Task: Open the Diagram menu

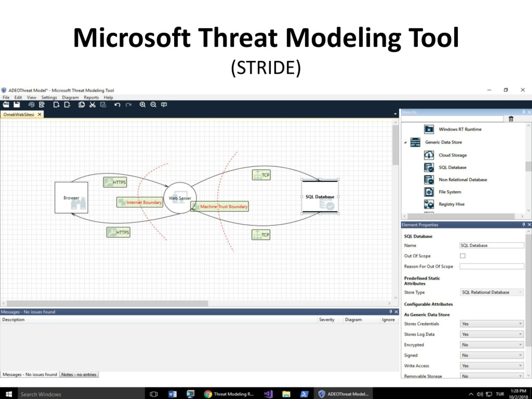Action: 70,97
